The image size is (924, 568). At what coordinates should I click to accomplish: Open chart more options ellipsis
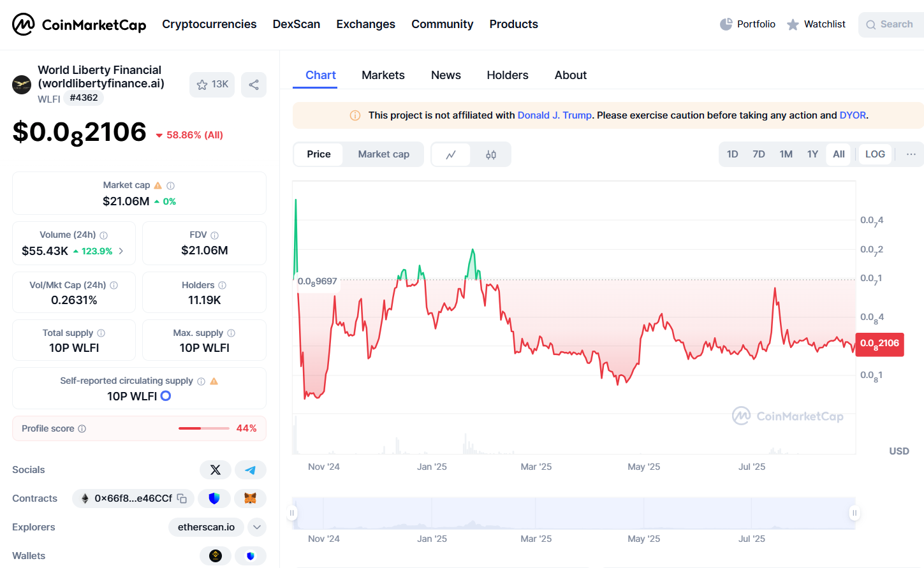pos(911,154)
